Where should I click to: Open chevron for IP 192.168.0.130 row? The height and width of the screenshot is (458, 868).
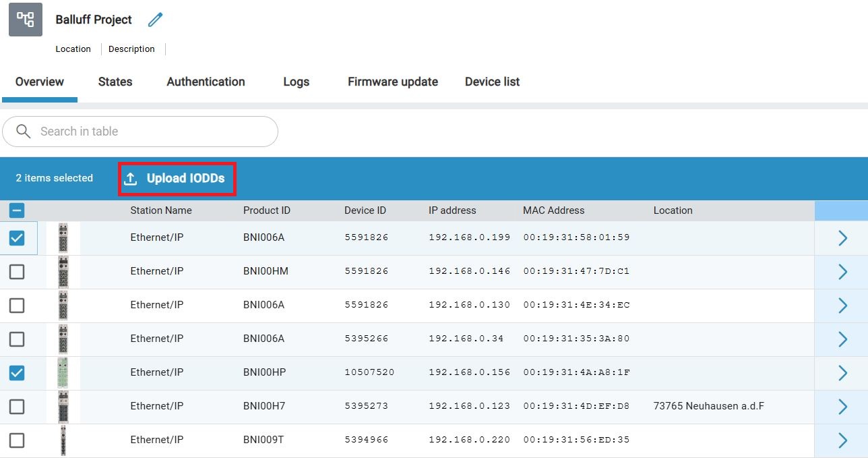point(842,306)
